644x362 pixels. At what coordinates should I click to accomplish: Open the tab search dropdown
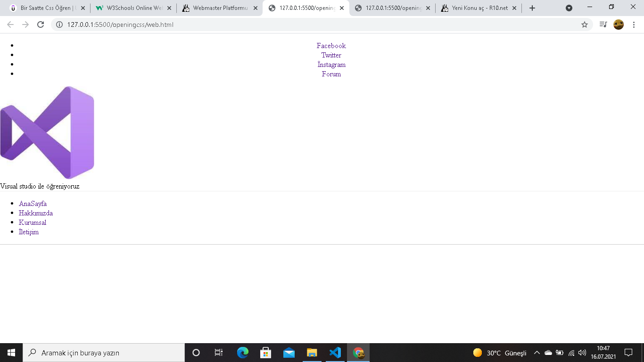[569, 8]
